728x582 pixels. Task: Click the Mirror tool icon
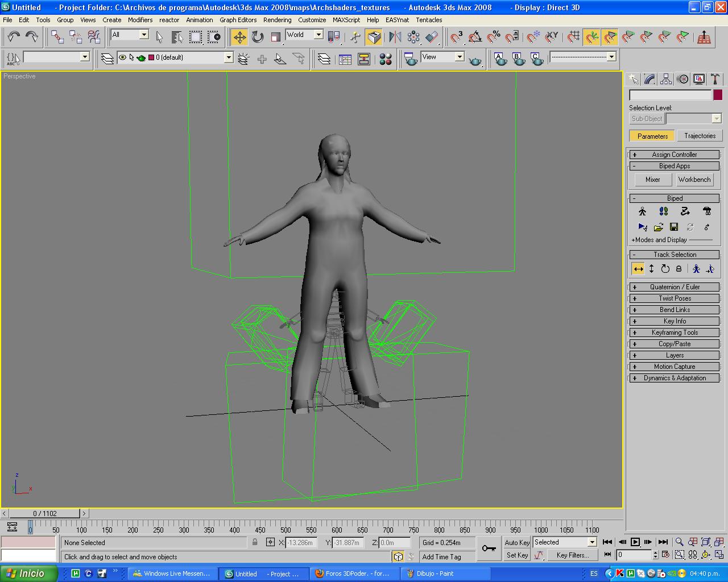pyautogui.click(x=395, y=37)
